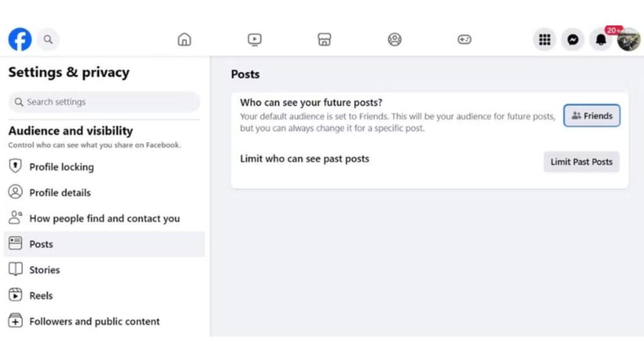Image resolution: width=644 pixels, height=362 pixels.
Task: Switch to the Stories settings section
Action: click(x=46, y=270)
